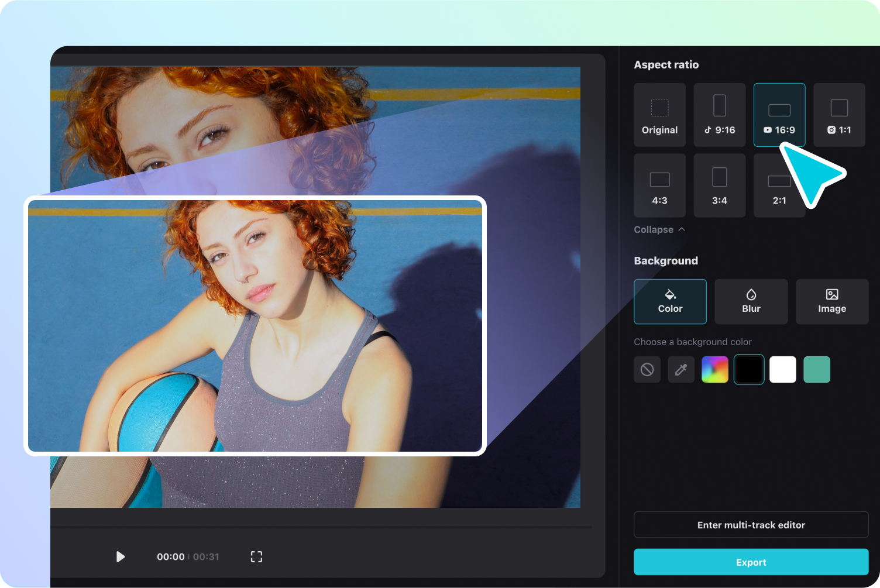880x588 pixels.
Task: Enter the multi-track editor
Action: [751, 525]
